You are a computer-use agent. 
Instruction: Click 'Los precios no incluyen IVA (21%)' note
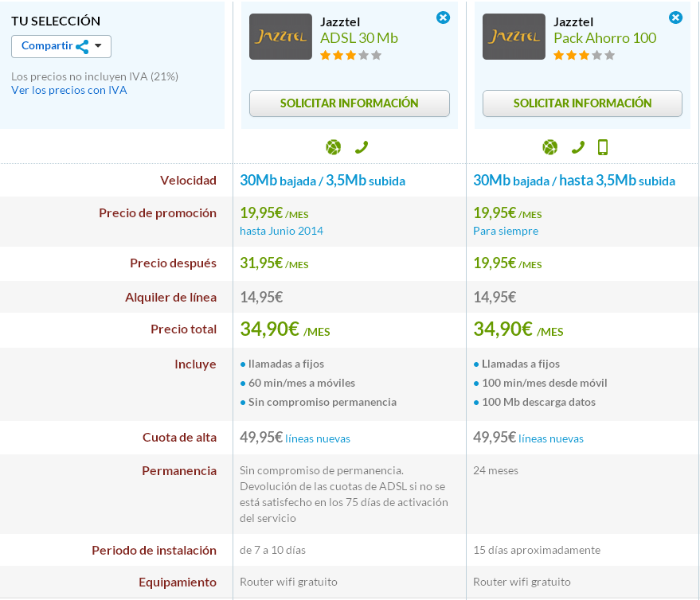pyautogui.click(x=95, y=76)
